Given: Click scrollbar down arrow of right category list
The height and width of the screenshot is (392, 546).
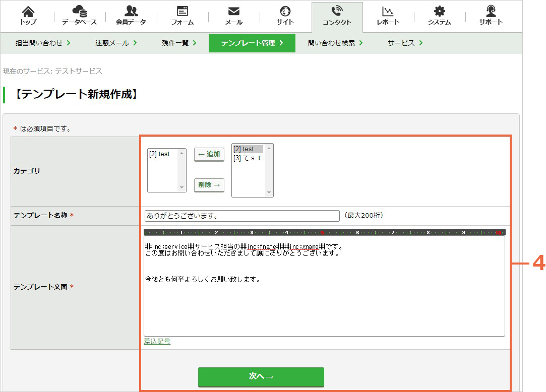Looking at the screenshot, I should click(x=269, y=192).
